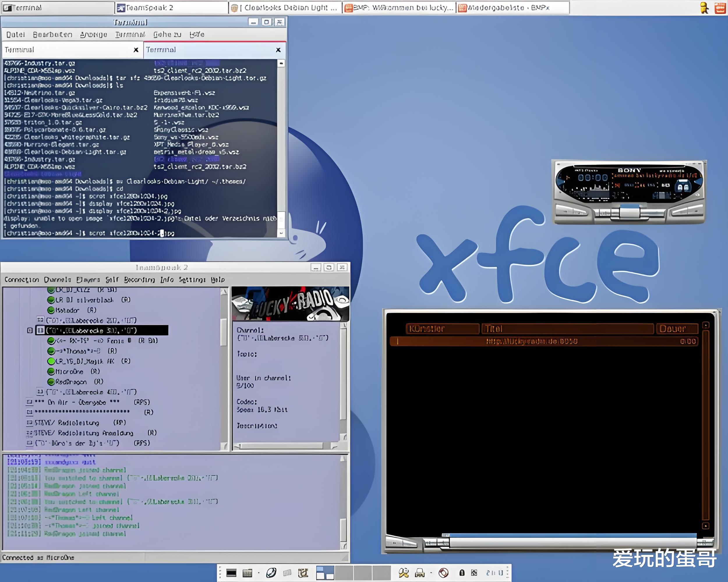Click the Dauer column header in playlist

click(x=677, y=329)
